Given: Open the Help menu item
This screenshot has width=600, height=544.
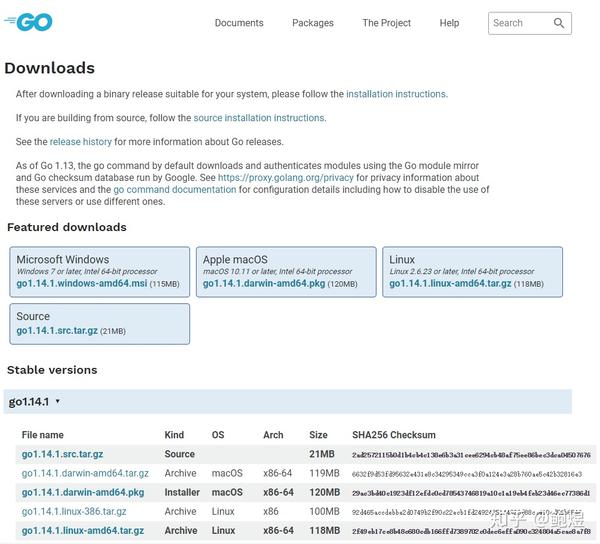Looking at the screenshot, I should pyautogui.click(x=449, y=23).
